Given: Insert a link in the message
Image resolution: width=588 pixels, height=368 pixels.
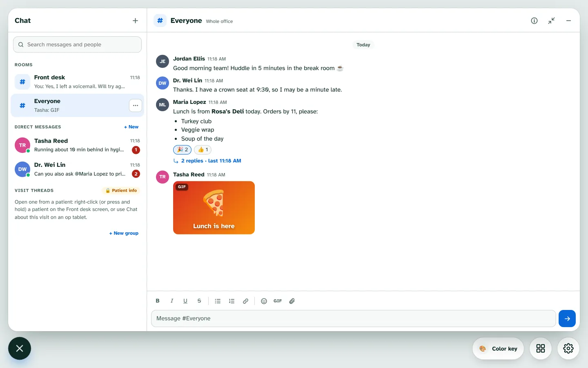Looking at the screenshot, I should [245, 301].
